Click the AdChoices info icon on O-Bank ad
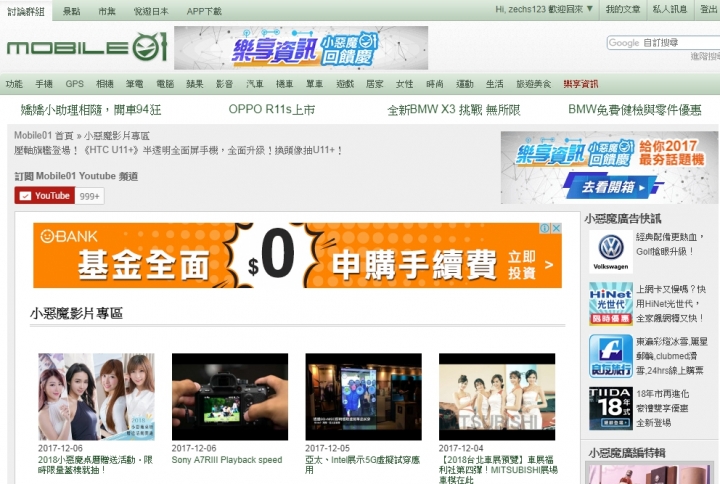Image resolution: width=720 pixels, height=484 pixels. 545,228
